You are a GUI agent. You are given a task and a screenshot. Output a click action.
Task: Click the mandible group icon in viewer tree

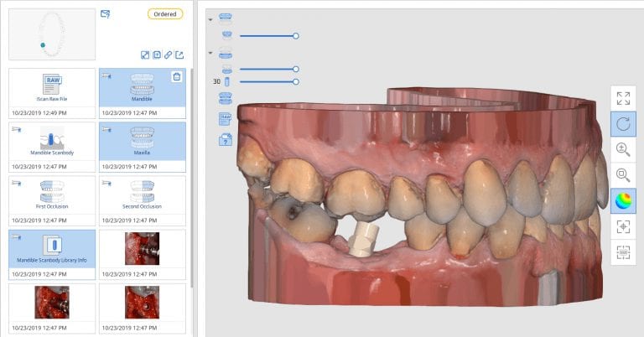(x=225, y=53)
